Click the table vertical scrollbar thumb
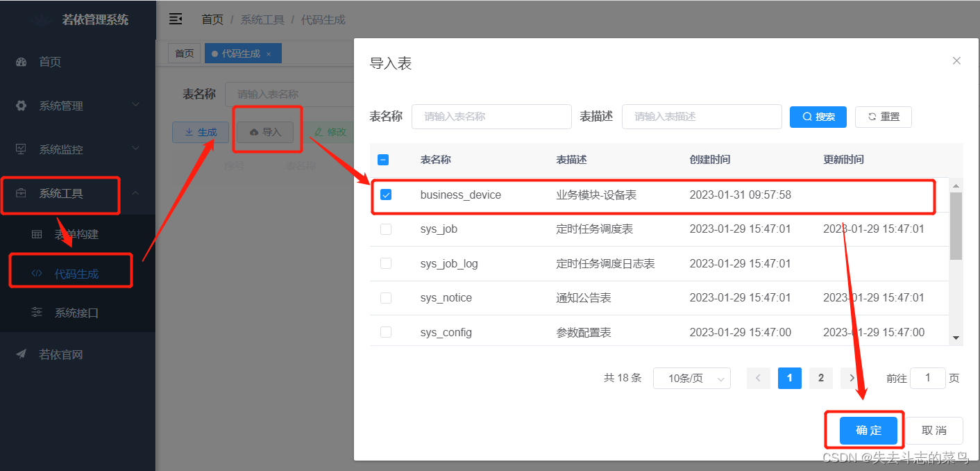 point(956,226)
